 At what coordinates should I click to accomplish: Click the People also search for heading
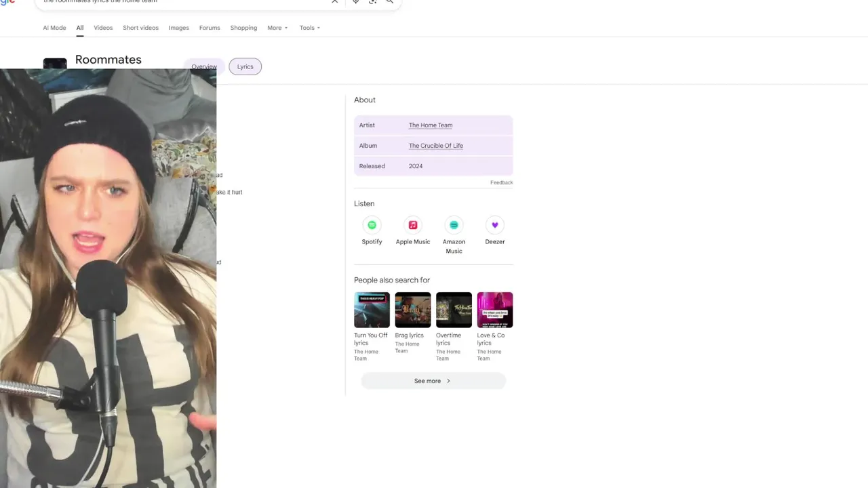tap(392, 280)
